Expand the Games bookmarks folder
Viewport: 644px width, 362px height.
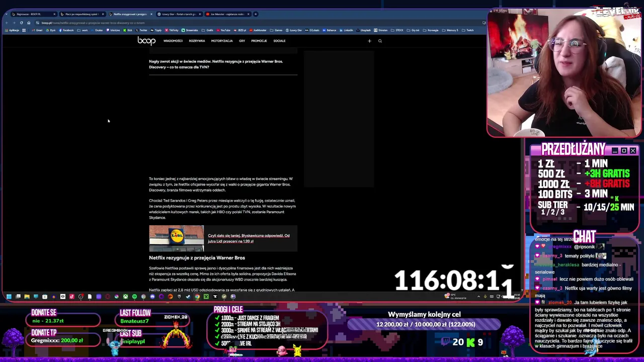(275, 30)
